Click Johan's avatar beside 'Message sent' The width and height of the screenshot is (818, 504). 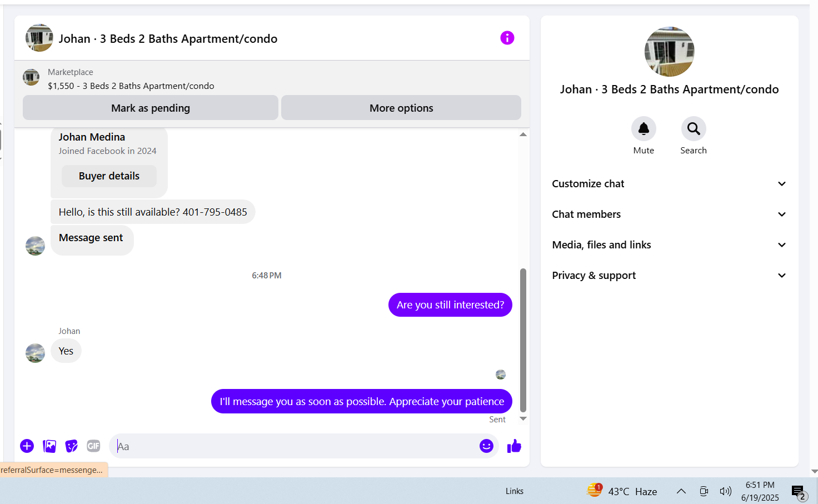pyautogui.click(x=35, y=246)
